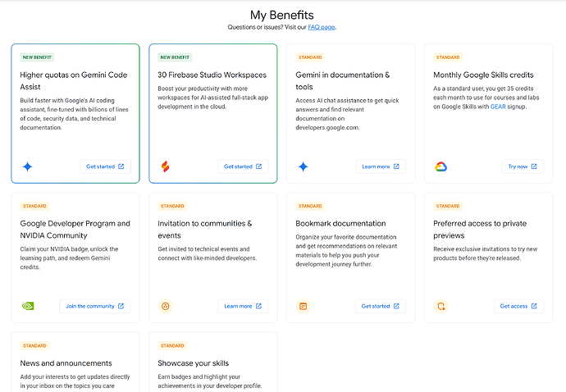Click Learn more on Gemini in documentation card

(x=381, y=166)
